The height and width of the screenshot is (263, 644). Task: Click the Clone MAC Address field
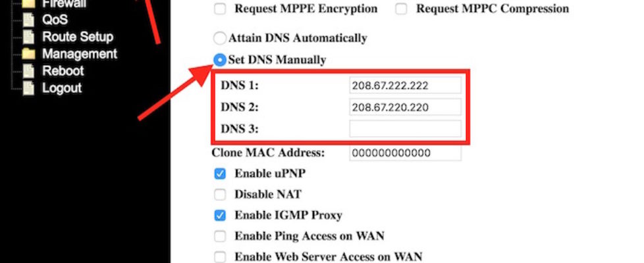405,153
